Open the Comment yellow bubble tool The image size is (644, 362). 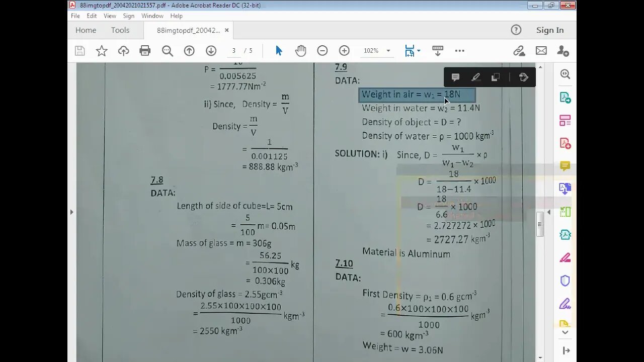coord(565,166)
